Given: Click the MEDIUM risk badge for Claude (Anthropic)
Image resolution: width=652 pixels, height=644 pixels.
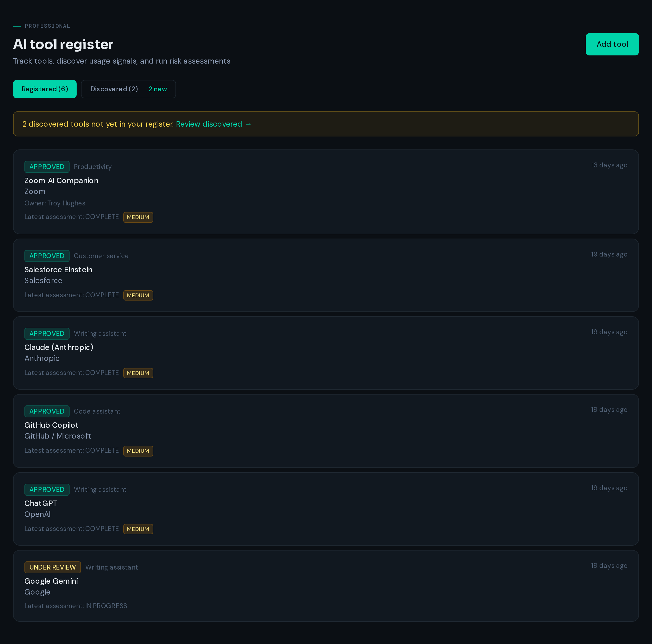Looking at the screenshot, I should click(138, 373).
